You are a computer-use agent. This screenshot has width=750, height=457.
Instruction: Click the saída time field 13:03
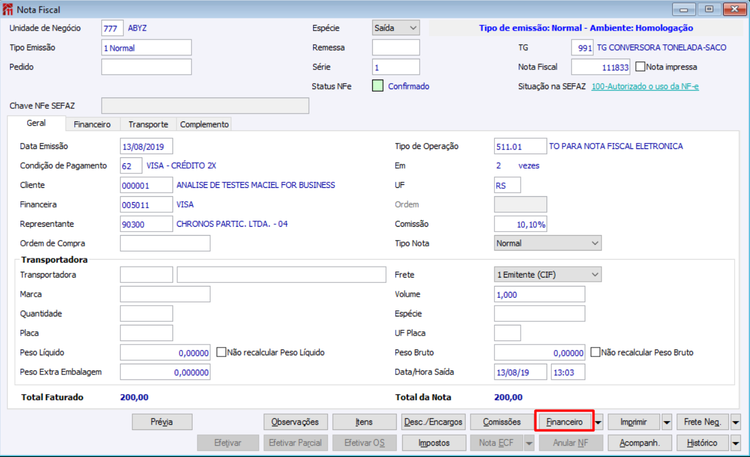click(568, 372)
